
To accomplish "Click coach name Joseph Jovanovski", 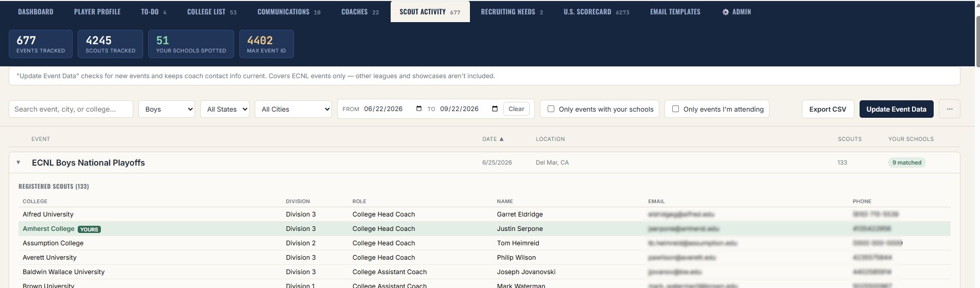I will pos(526,272).
